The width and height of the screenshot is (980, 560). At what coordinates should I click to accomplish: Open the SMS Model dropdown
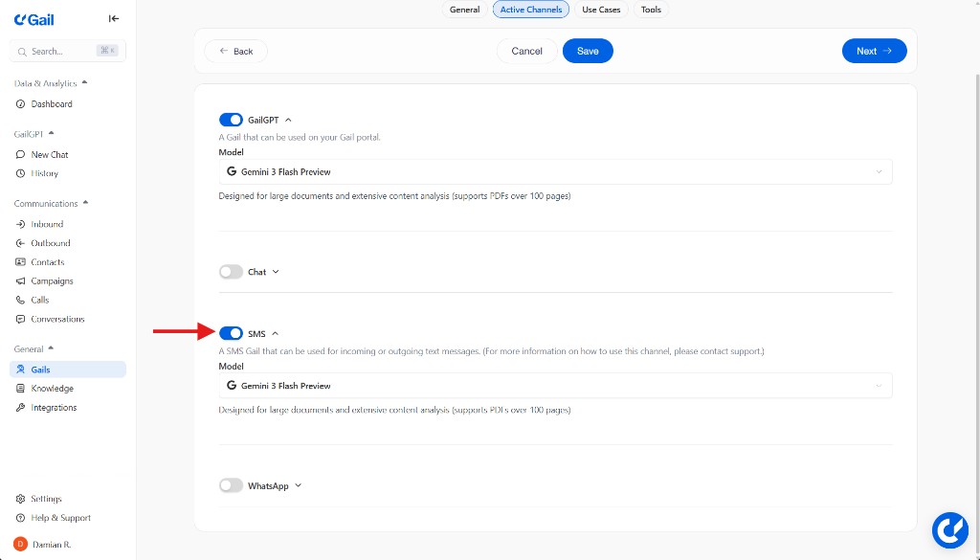pos(555,385)
